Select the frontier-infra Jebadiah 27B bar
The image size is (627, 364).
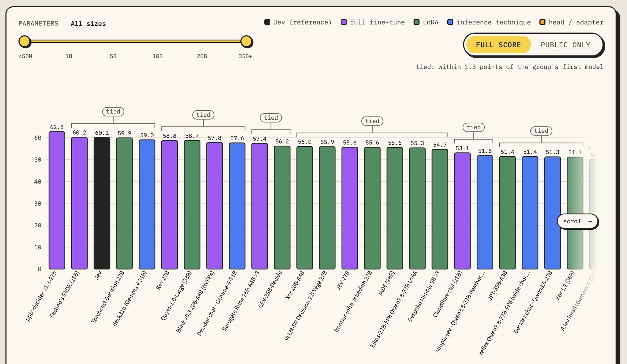(x=372, y=208)
